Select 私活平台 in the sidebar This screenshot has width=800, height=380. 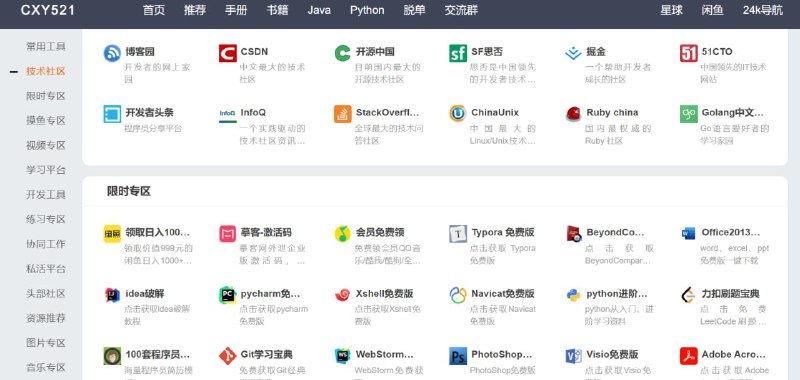(46, 269)
